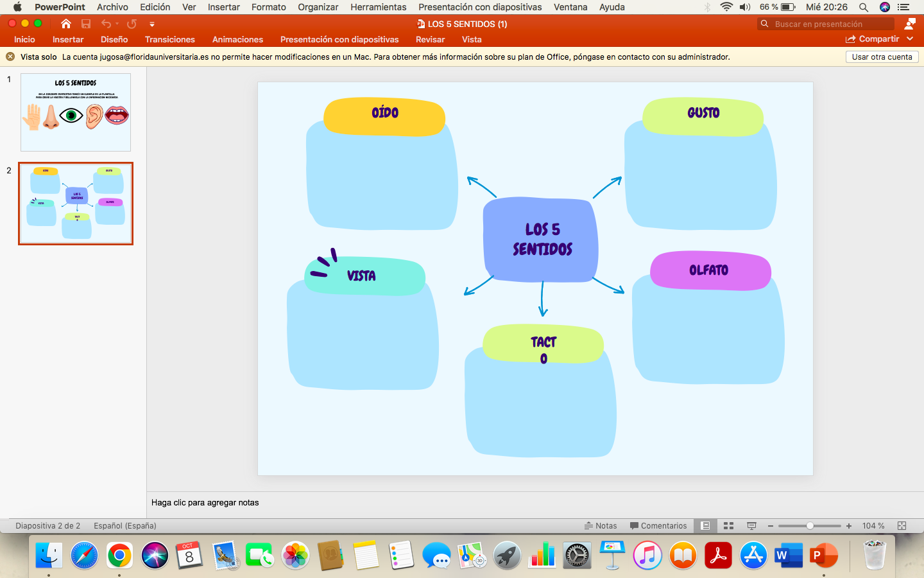The image size is (924, 578).
Task: Enable Normal view in the status bar
Action: click(x=706, y=525)
